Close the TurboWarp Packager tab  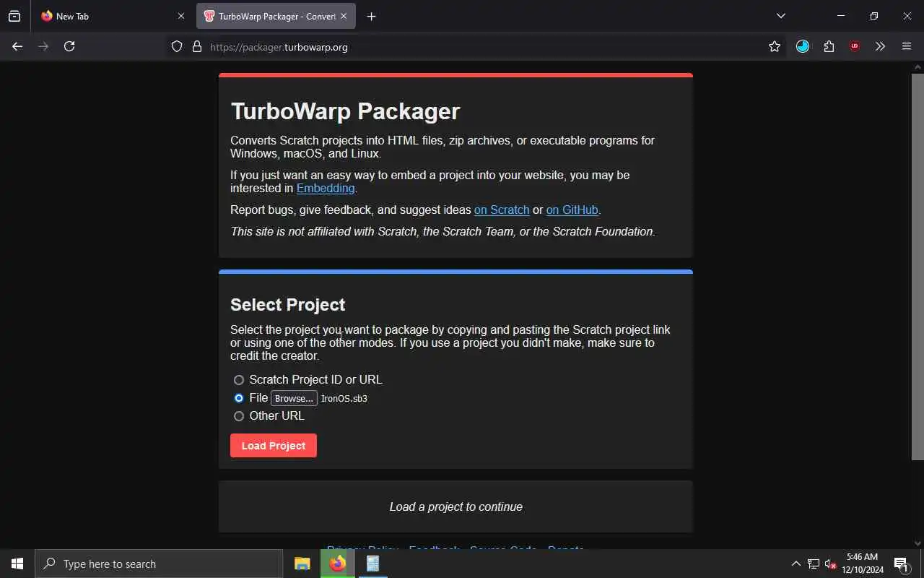click(344, 16)
